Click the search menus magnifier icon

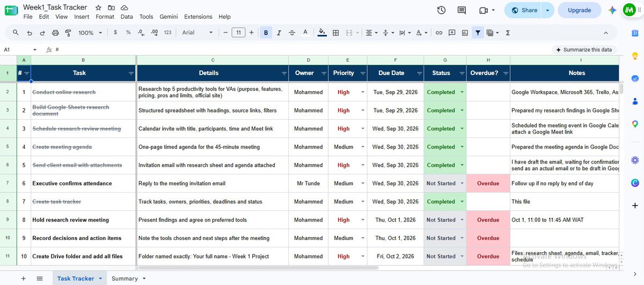[16, 33]
